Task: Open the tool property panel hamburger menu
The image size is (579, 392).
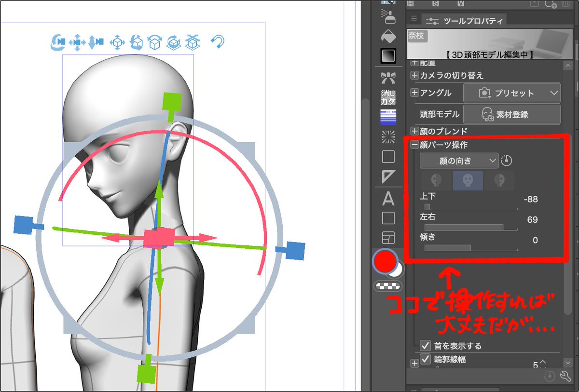Action: pyautogui.click(x=414, y=19)
